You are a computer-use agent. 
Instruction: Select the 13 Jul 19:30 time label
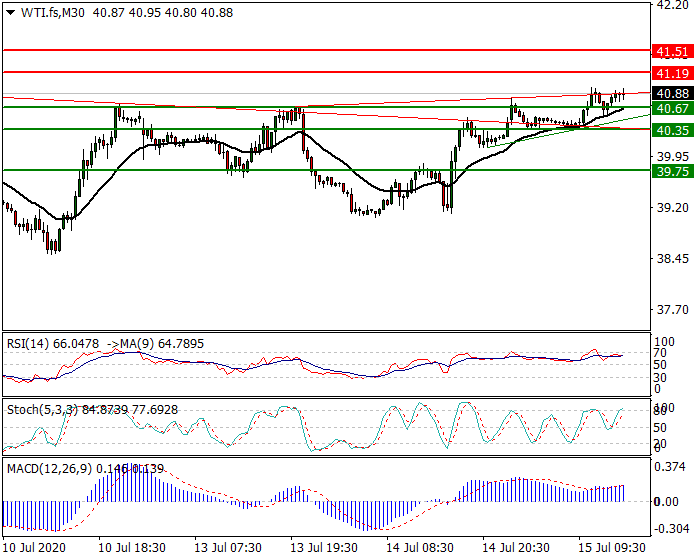(x=324, y=548)
